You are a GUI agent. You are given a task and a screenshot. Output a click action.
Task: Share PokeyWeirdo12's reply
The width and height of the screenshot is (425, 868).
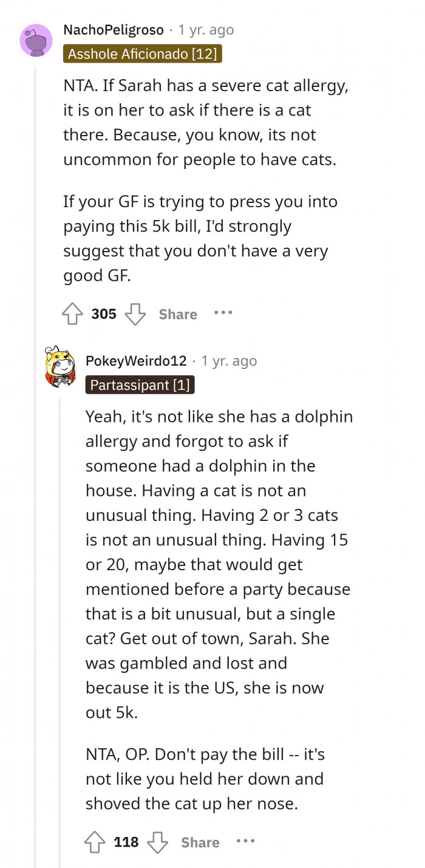click(x=200, y=842)
